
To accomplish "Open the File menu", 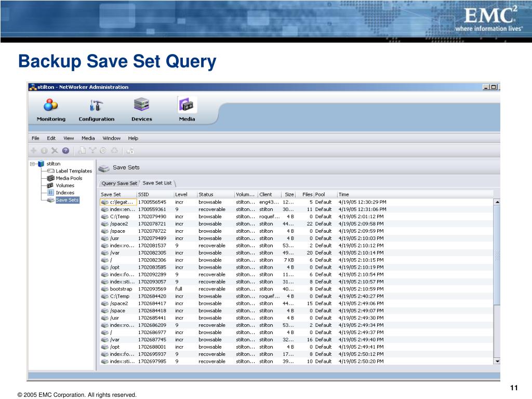I will pyautogui.click(x=35, y=138).
